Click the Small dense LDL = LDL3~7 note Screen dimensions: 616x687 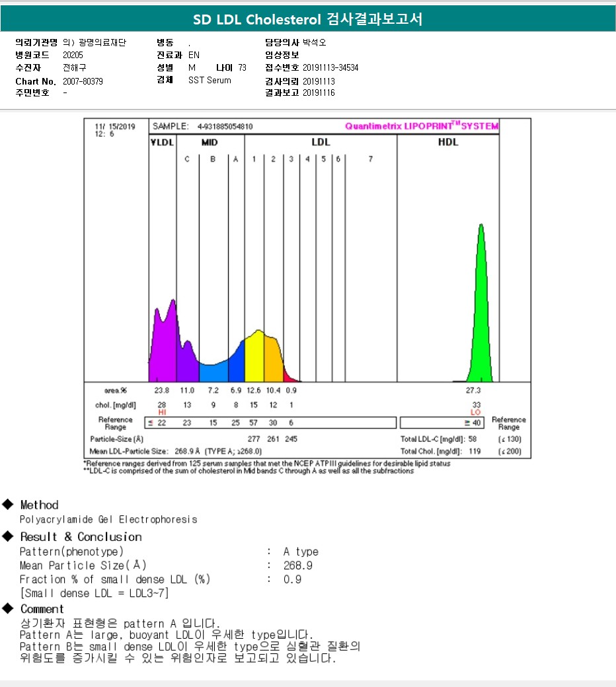click(x=95, y=593)
